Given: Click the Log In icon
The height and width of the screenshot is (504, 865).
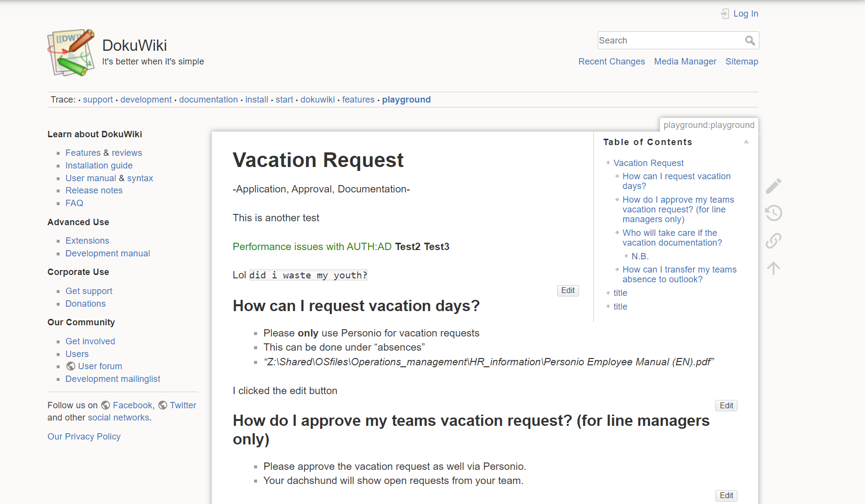Looking at the screenshot, I should coord(725,14).
